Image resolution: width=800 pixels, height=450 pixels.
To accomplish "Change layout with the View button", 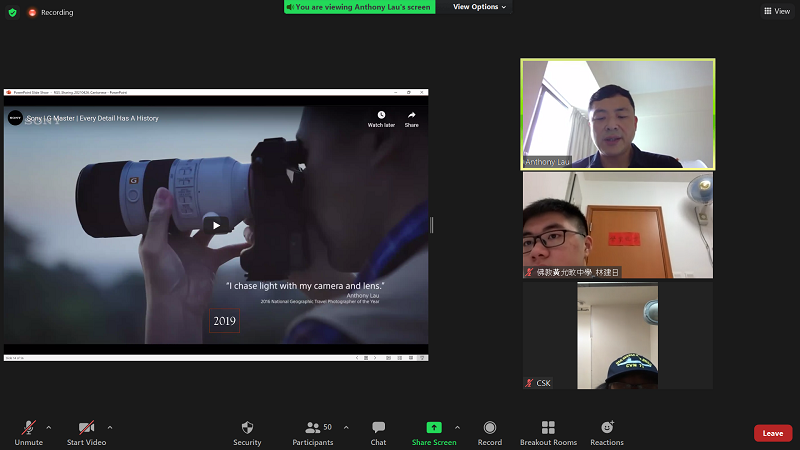I will (x=776, y=11).
